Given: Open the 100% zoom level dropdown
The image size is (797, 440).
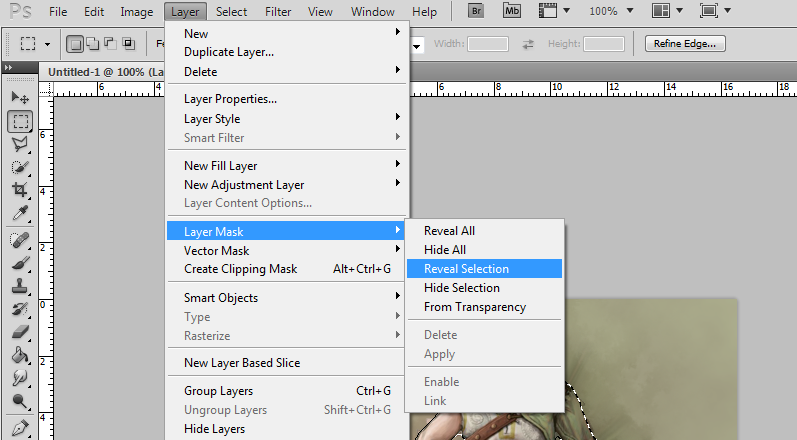Looking at the screenshot, I should pos(611,12).
